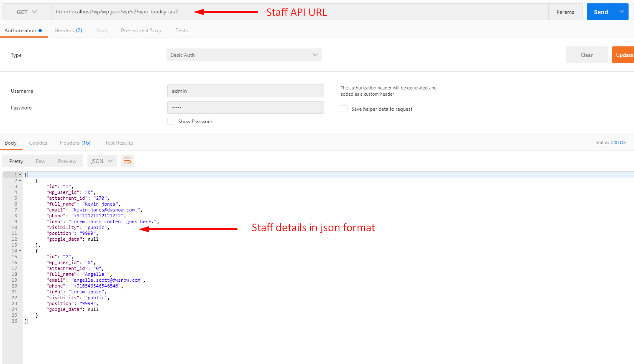Click the info value "Lorem Ipusm content goes here."
Image resolution: width=634 pixels, height=364 pixels.
[113, 221]
